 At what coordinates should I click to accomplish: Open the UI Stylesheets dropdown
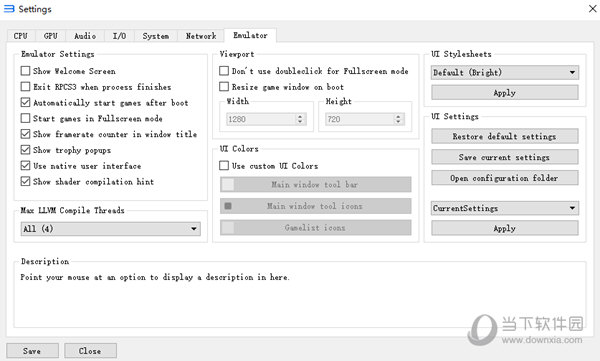pyautogui.click(x=505, y=72)
